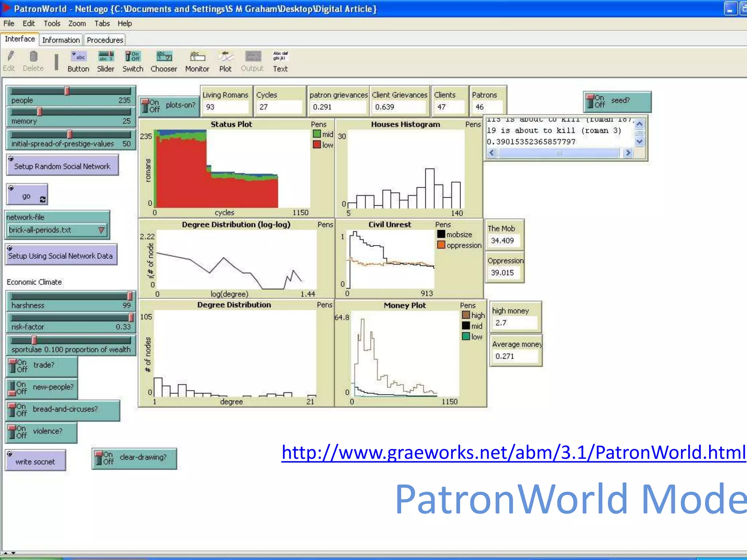Click the low pen red swatch in Status Plot

click(x=317, y=145)
